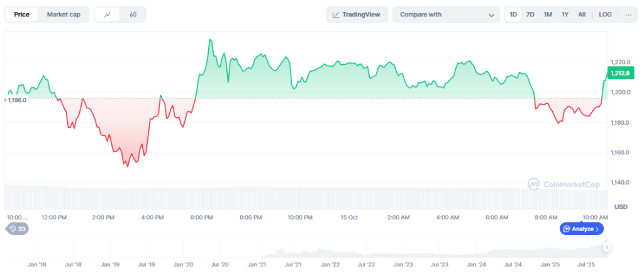Select the 1Y time range

[565, 14]
